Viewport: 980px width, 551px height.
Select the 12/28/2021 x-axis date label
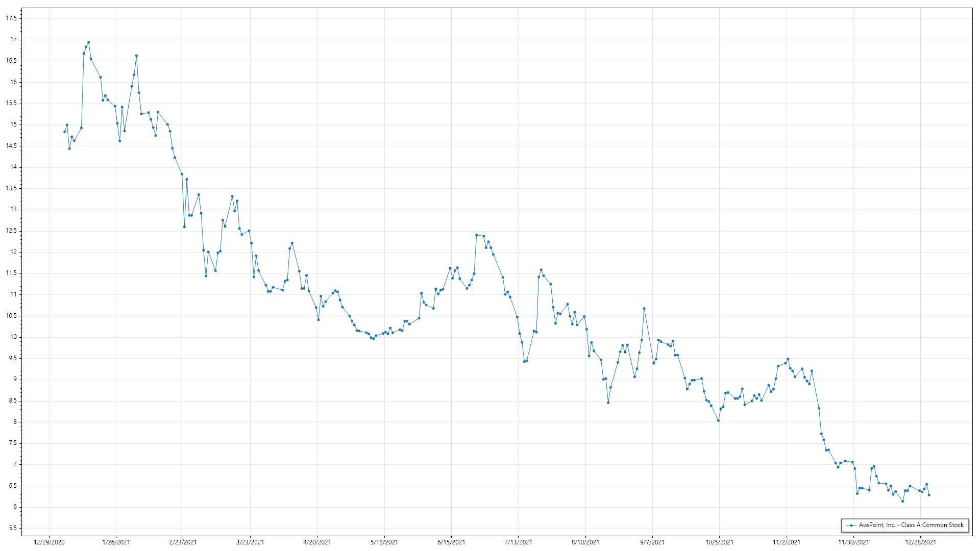(920, 542)
